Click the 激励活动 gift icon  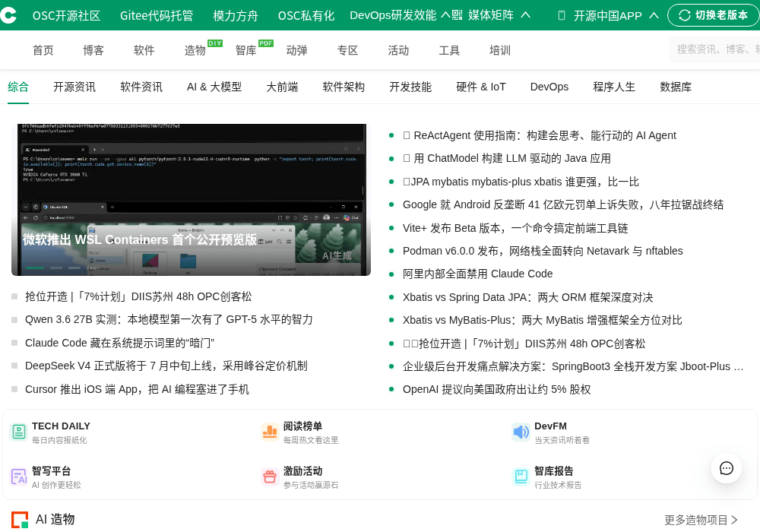pos(270,477)
